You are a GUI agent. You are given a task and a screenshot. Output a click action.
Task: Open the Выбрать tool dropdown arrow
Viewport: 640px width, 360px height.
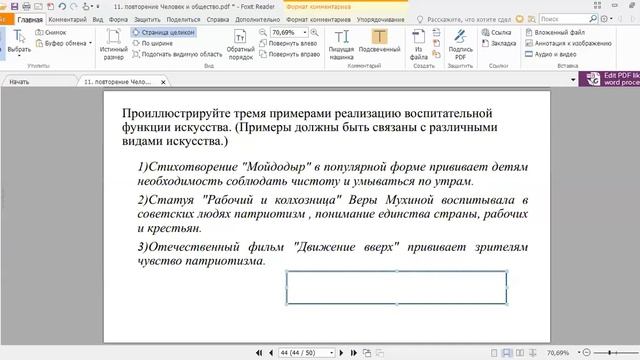[19, 56]
